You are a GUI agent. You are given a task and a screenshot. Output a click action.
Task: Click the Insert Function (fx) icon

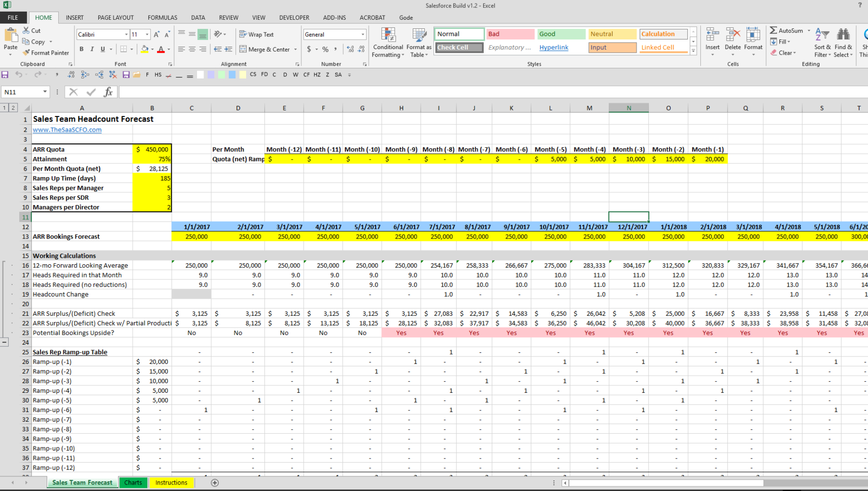pyautogui.click(x=108, y=92)
